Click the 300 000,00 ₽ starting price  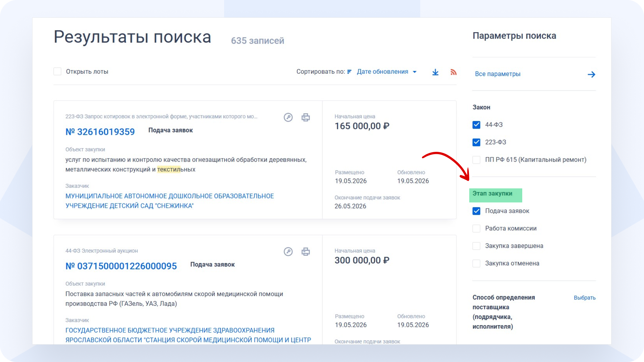pyautogui.click(x=362, y=260)
